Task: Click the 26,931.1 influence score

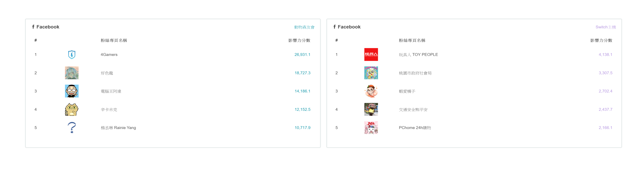Action: pos(302,54)
